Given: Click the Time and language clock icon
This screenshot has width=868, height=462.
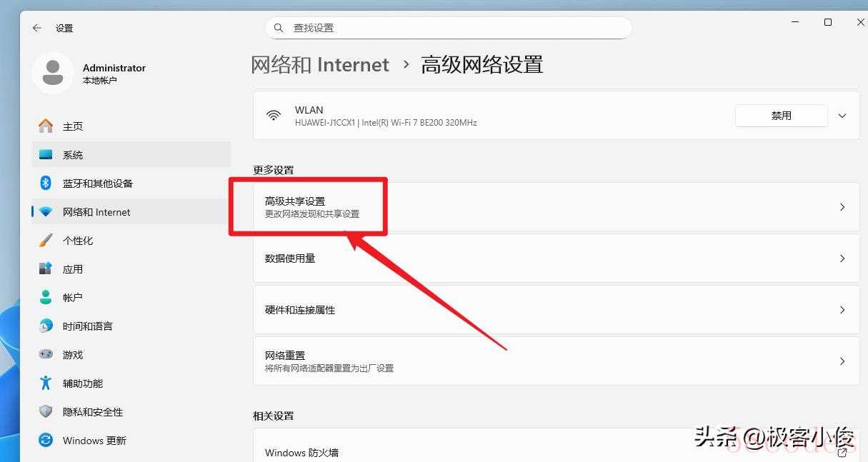Looking at the screenshot, I should tap(46, 326).
